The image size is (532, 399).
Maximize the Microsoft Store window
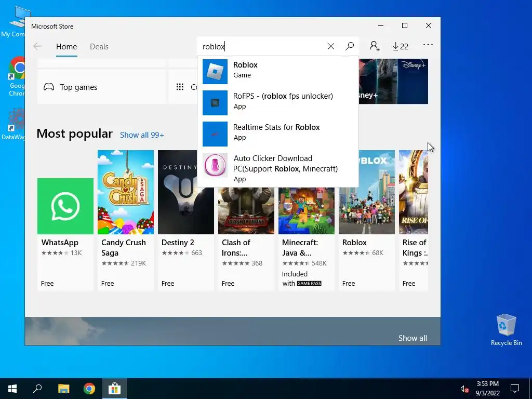pyautogui.click(x=404, y=26)
